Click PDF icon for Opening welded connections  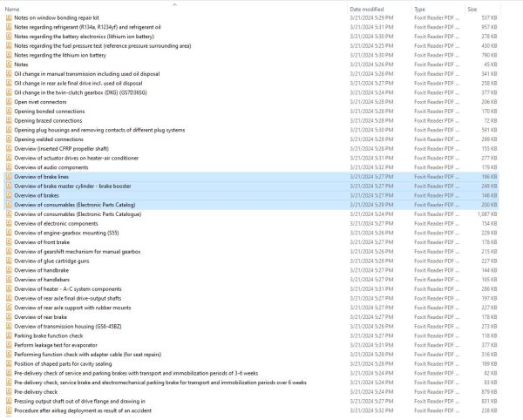[9, 139]
